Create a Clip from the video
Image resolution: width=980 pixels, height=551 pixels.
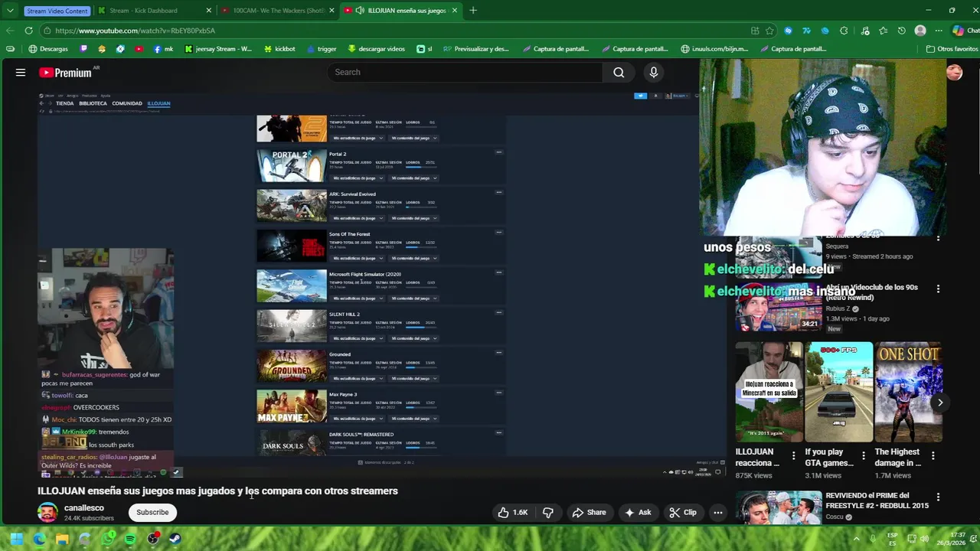coord(682,513)
